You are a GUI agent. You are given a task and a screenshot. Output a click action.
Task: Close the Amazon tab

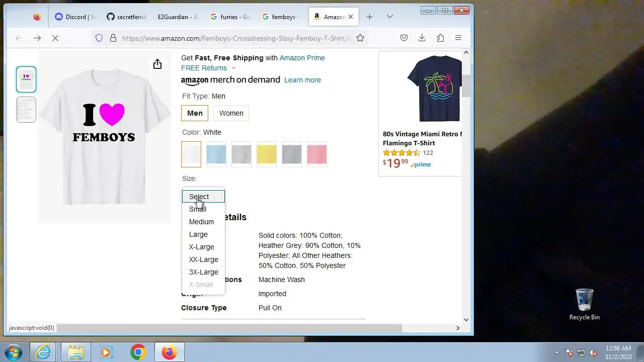(x=351, y=17)
